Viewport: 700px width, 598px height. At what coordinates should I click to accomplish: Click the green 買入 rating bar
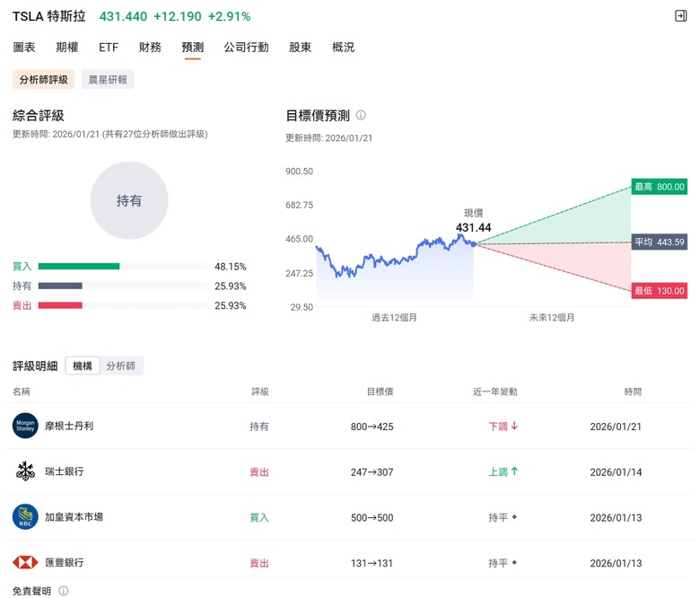pyautogui.click(x=79, y=266)
